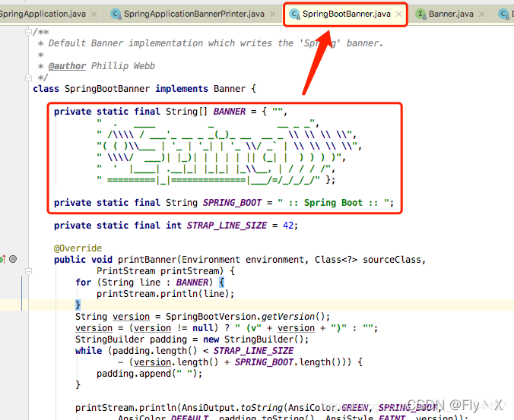Click BANNER in for loop
The image size is (514, 420).
(x=192, y=283)
